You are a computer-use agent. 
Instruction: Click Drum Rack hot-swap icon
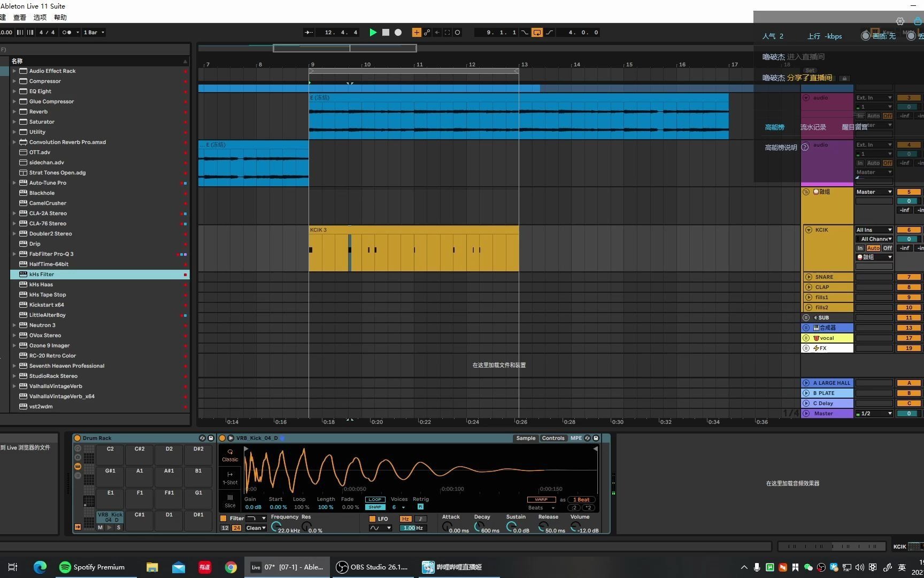pyautogui.click(x=202, y=438)
